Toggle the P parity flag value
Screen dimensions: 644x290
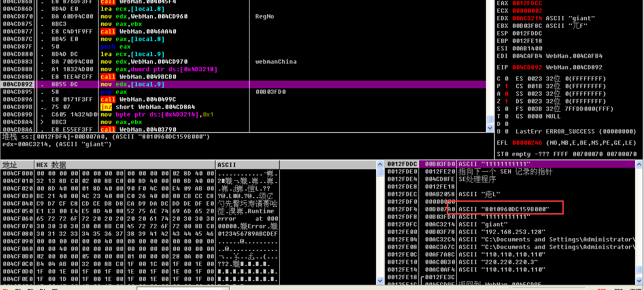coord(506,86)
